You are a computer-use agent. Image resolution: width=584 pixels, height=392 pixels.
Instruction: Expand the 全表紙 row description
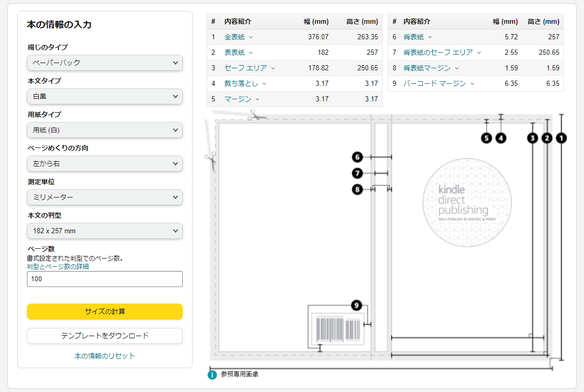(238, 37)
